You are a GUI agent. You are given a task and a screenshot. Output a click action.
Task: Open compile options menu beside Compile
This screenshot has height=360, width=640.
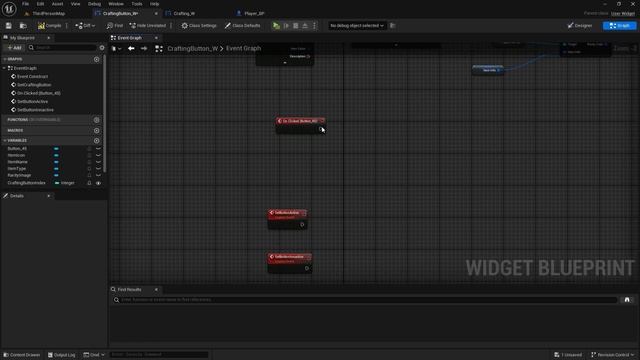point(67,26)
